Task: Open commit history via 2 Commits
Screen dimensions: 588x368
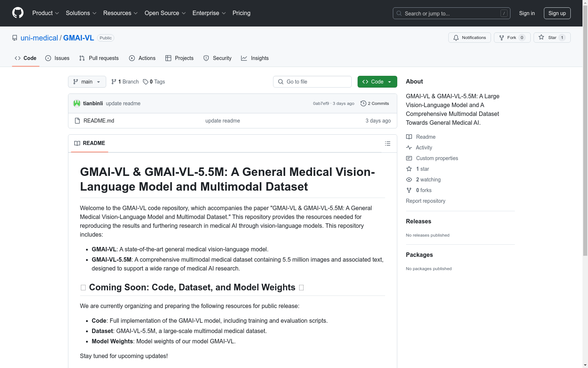Action: click(374, 103)
